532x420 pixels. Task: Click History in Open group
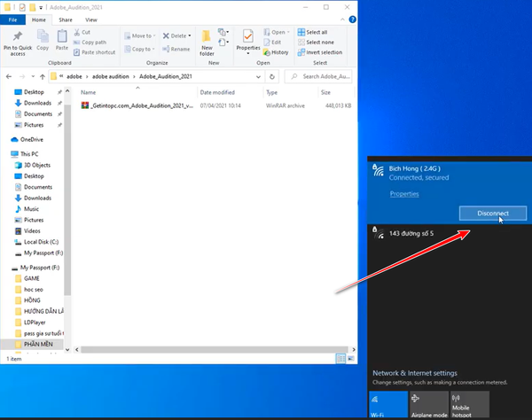point(276,52)
